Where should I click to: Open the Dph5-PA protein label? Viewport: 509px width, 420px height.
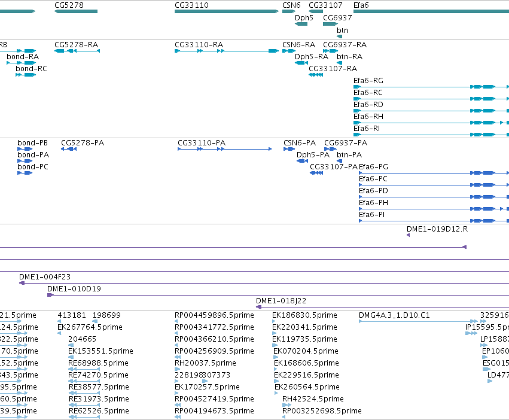313,154
